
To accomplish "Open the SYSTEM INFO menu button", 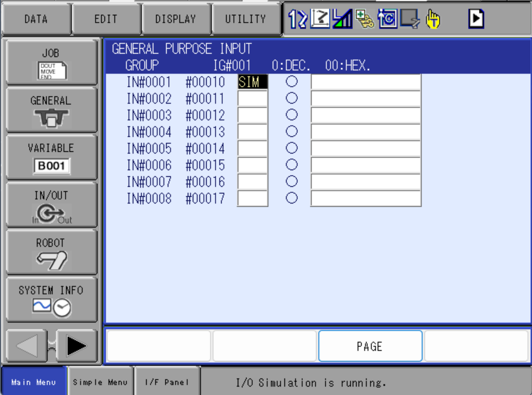I will pos(51,300).
